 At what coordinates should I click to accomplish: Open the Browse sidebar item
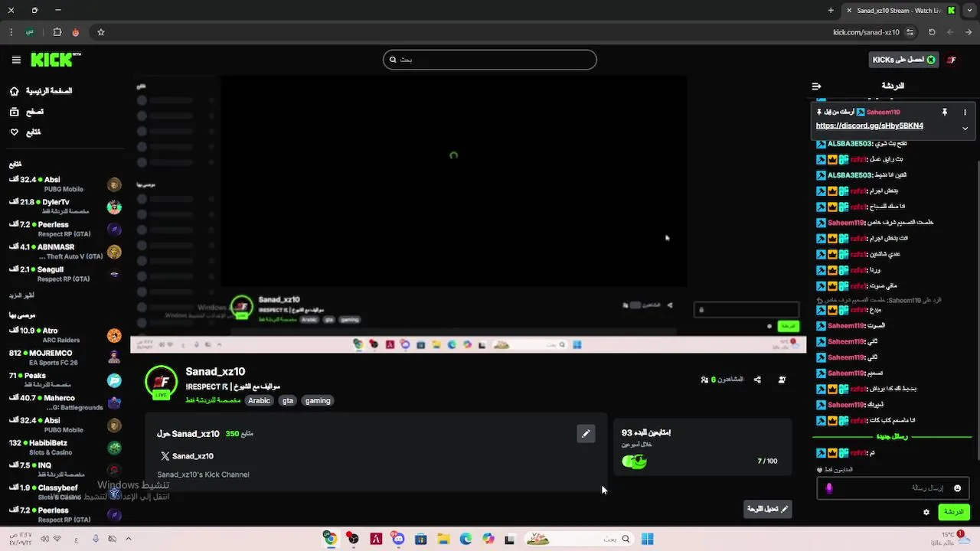(28, 112)
